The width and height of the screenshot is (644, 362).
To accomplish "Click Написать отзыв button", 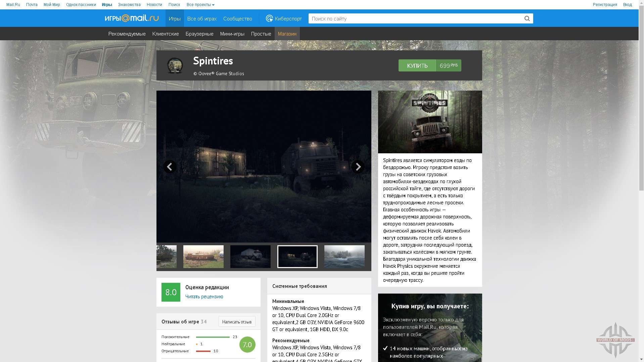I will (237, 321).
